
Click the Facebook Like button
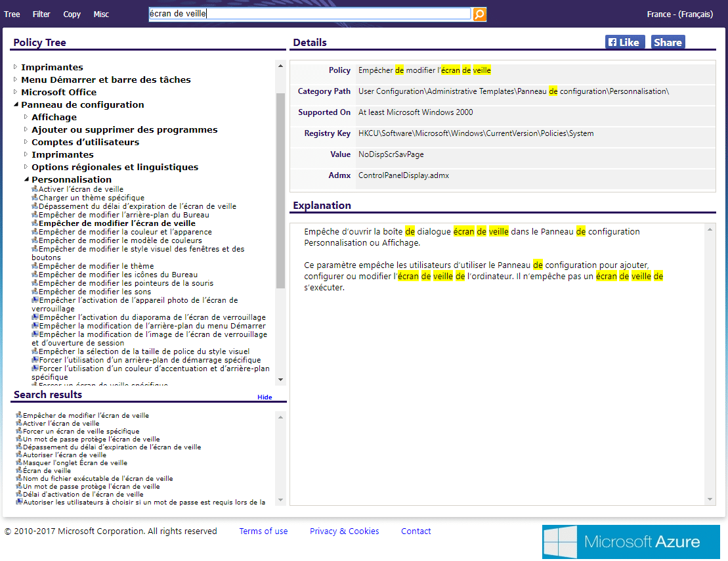[x=624, y=42]
